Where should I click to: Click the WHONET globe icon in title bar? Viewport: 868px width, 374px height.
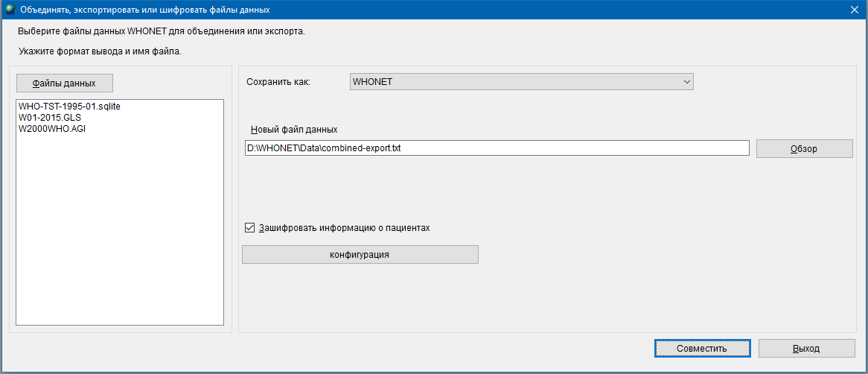click(x=10, y=10)
